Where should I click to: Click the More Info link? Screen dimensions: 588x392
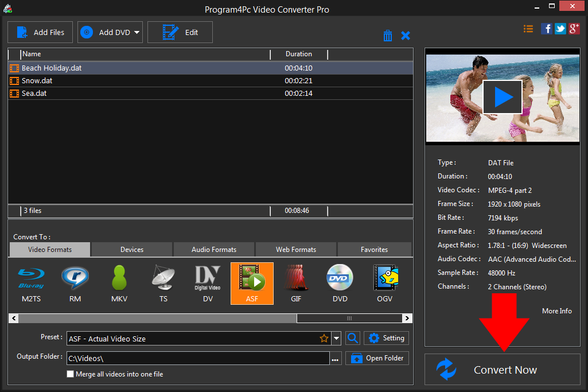click(556, 311)
